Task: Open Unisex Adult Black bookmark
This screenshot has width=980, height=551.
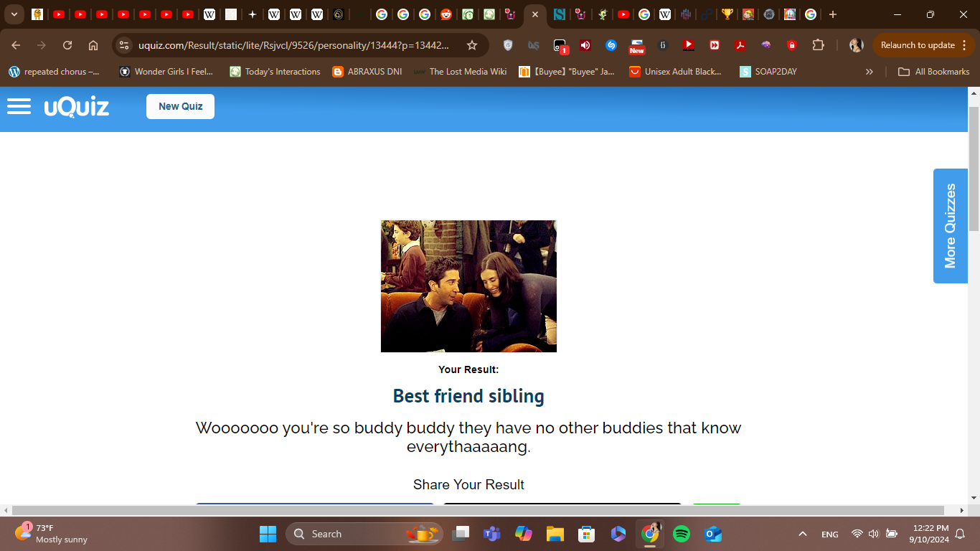Action: pos(675,72)
